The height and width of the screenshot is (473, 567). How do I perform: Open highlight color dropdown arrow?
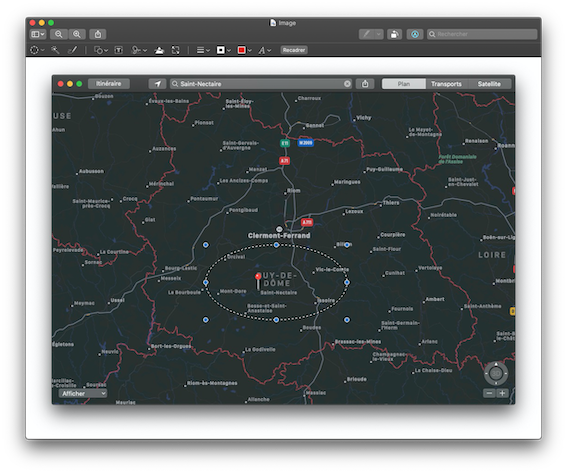click(x=379, y=34)
